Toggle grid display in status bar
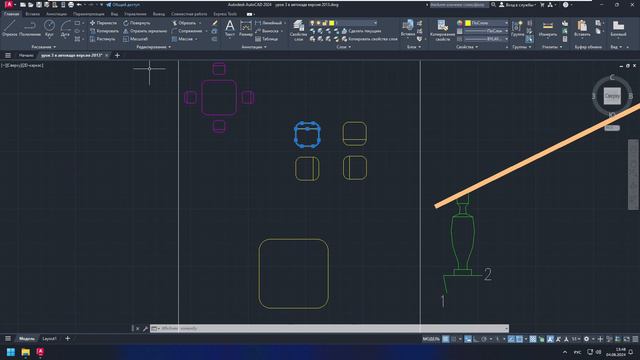 point(446,339)
